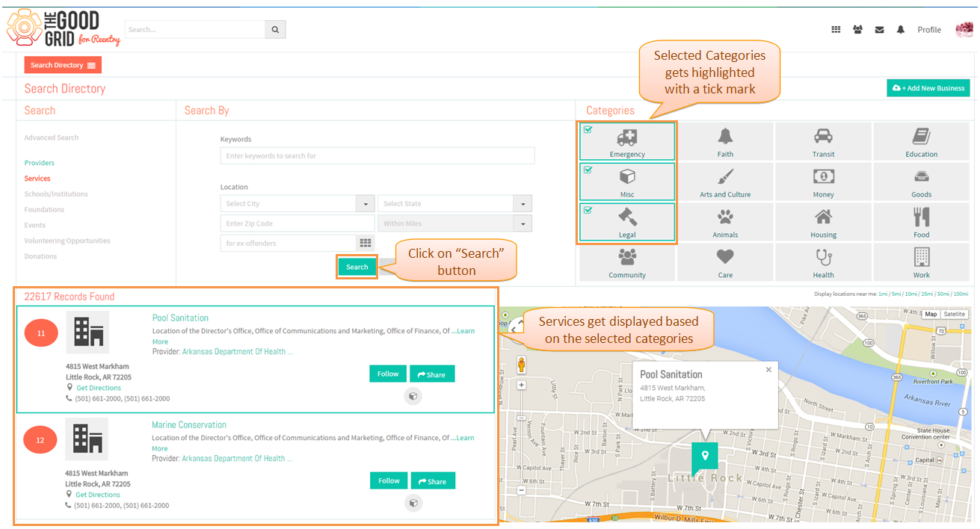
Task: Select the Health category tile
Action: 823,262
